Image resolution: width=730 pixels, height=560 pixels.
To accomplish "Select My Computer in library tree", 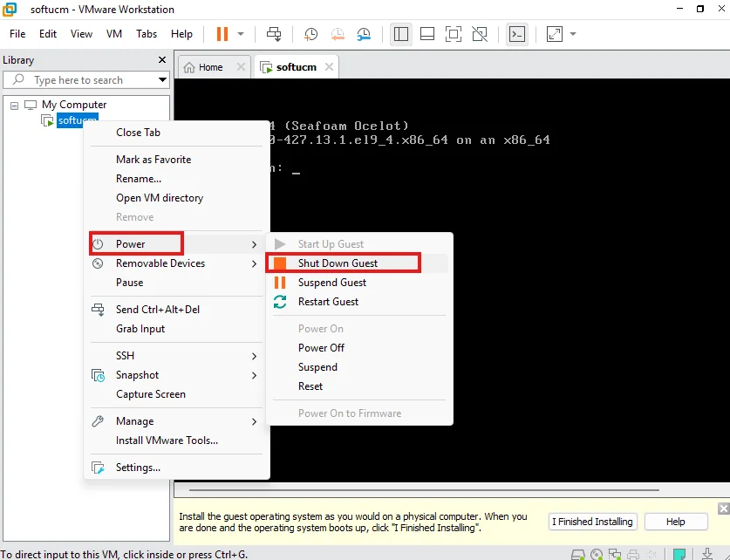I will (x=74, y=105).
